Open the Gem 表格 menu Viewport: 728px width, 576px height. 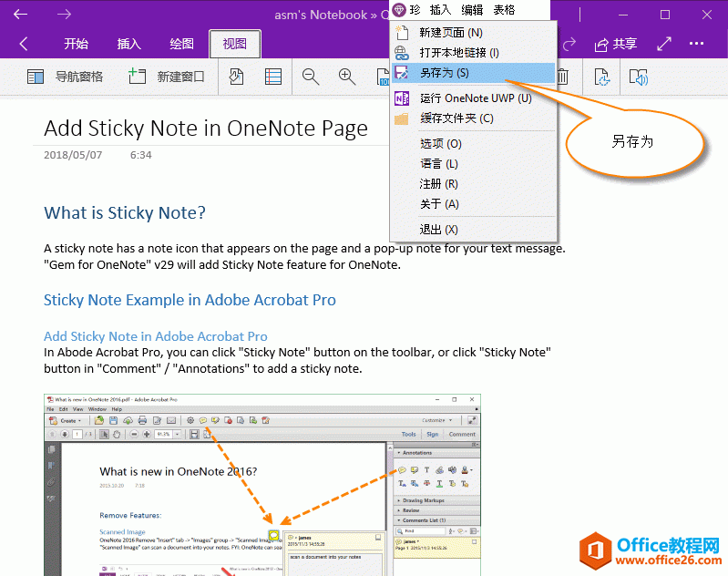pos(504,10)
